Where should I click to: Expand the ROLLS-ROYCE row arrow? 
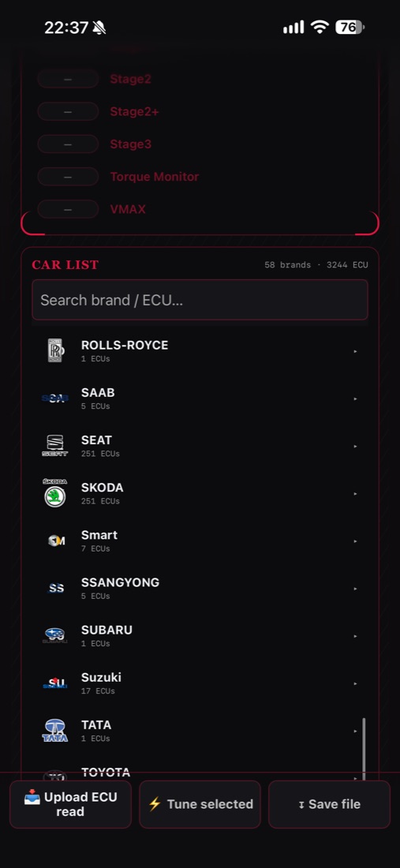tap(355, 351)
